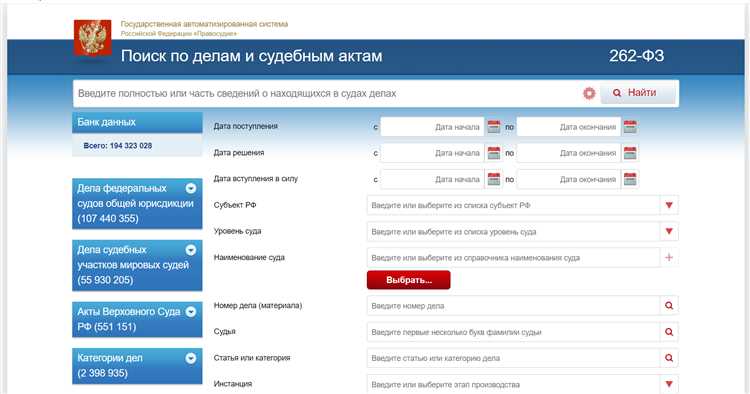Open the calendar for Дата вступления в силу end
This screenshot has height=394, width=750.
(630, 179)
